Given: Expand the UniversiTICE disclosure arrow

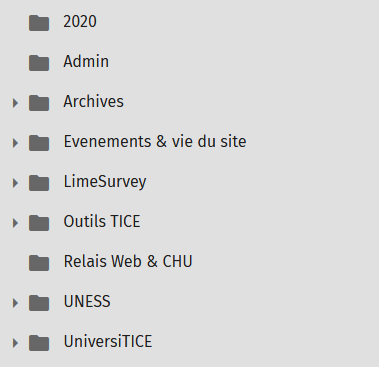Looking at the screenshot, I should (15, 343).
